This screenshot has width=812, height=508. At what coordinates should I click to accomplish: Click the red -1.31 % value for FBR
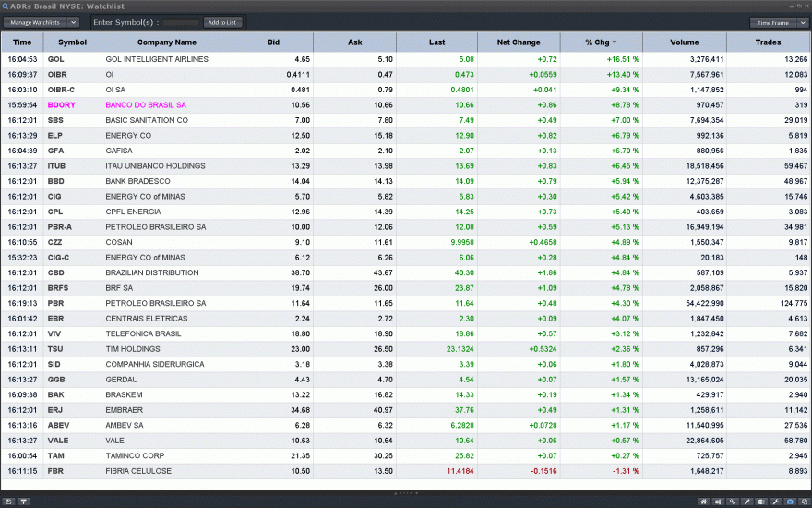coord(627,471)
